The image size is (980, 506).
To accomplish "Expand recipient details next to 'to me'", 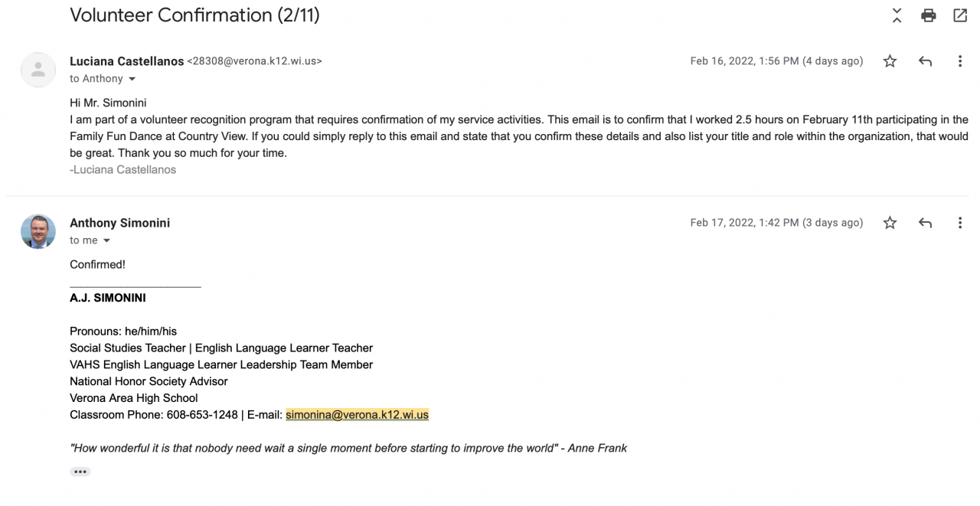I will [106, 240].
